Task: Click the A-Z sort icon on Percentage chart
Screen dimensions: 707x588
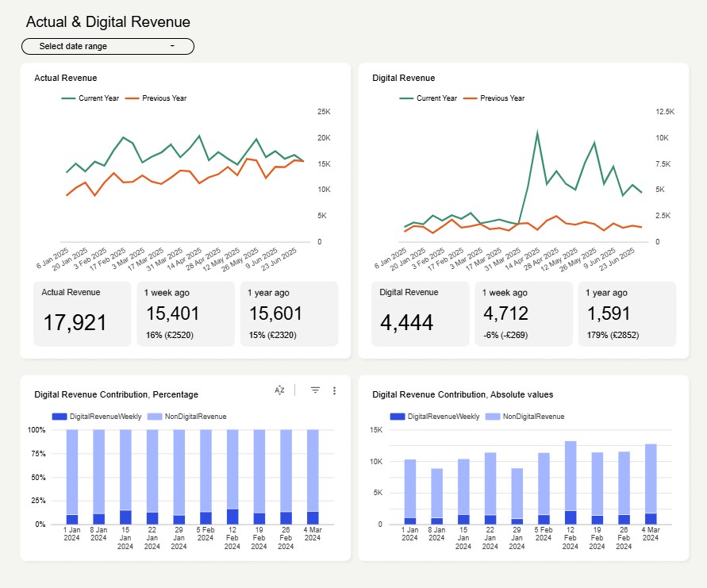Action: pos(279,390)
